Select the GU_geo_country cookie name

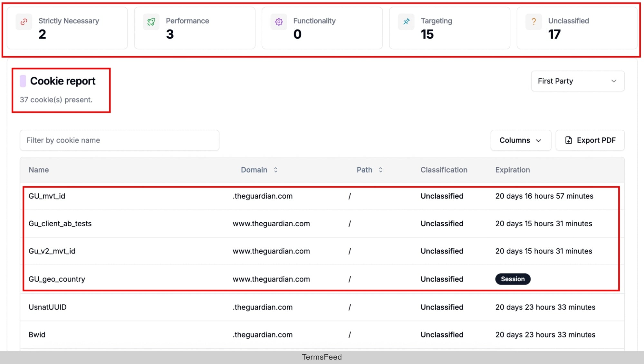click(57, 279)
